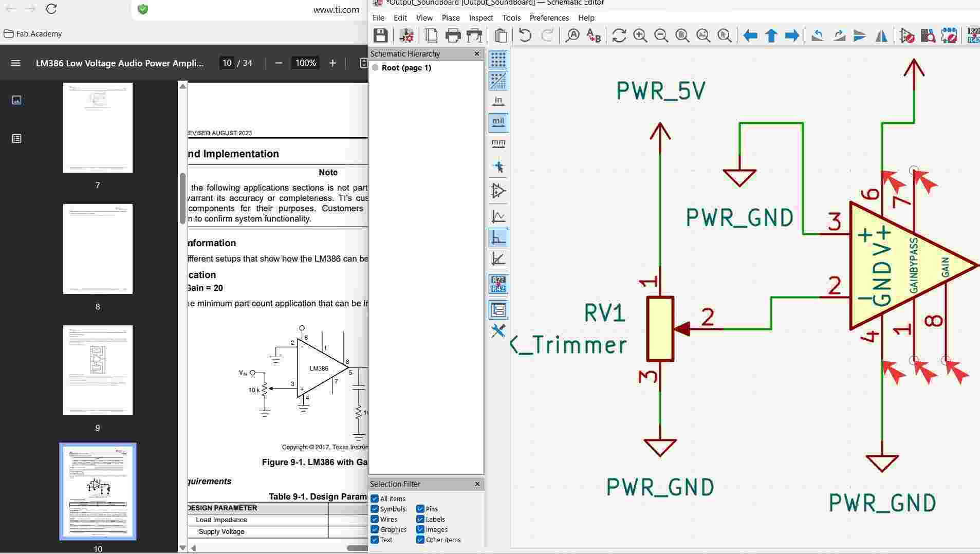Viewport: 980px width, 554px height.
Task: Toggle grid visibility in the schematic editor
Action: pos(498,60)
